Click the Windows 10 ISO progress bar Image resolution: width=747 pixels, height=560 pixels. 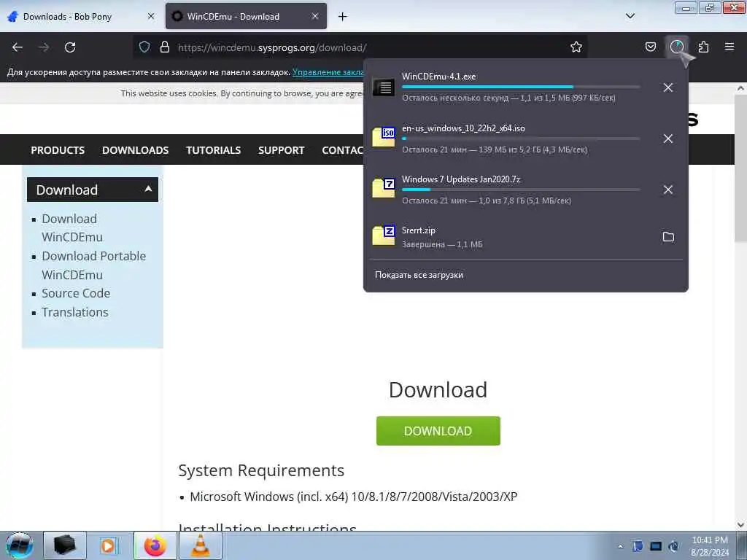point(521,139)
